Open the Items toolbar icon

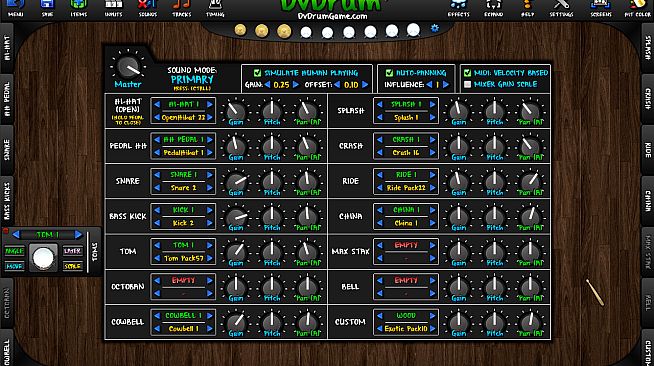click(78, 8)
